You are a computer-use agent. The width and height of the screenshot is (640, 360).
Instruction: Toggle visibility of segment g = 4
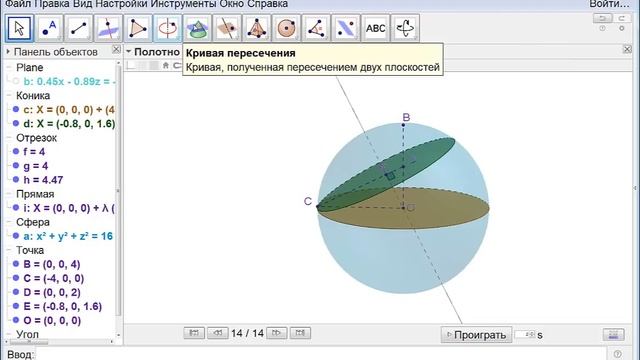pos(16,166)
